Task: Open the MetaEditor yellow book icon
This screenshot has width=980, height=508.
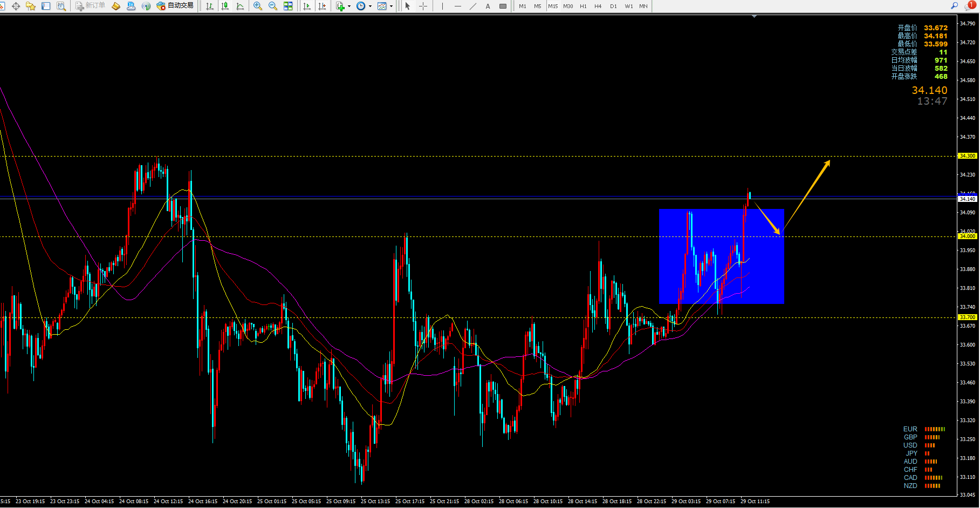Action: click(x=116, y=6)
